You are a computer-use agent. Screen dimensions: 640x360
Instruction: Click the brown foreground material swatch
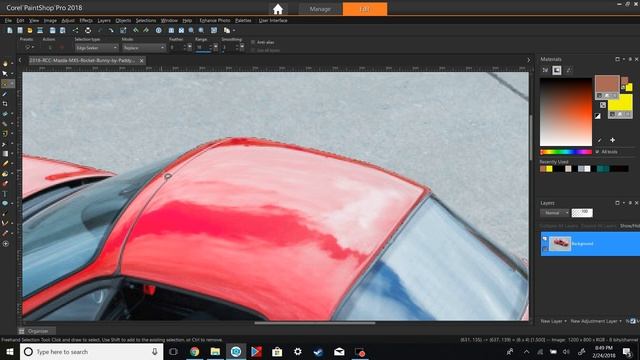pyautogui.click(x=607, y=83)
